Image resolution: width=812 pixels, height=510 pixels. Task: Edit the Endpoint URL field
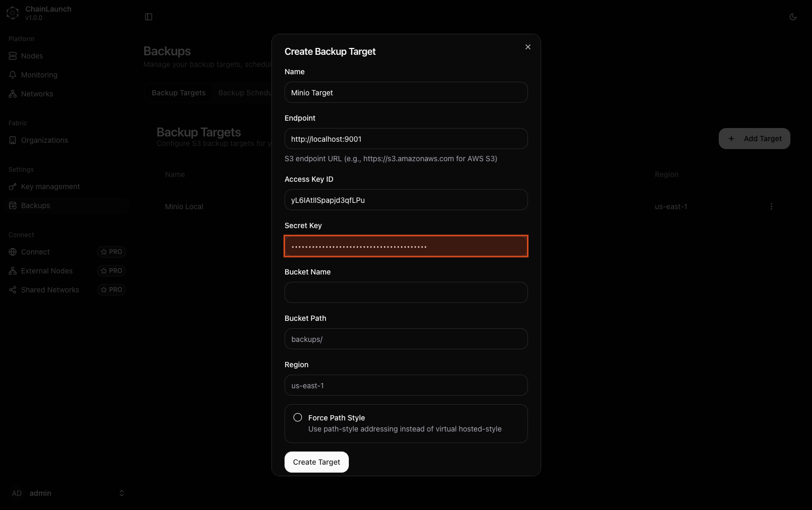click(x=406, y=139)
